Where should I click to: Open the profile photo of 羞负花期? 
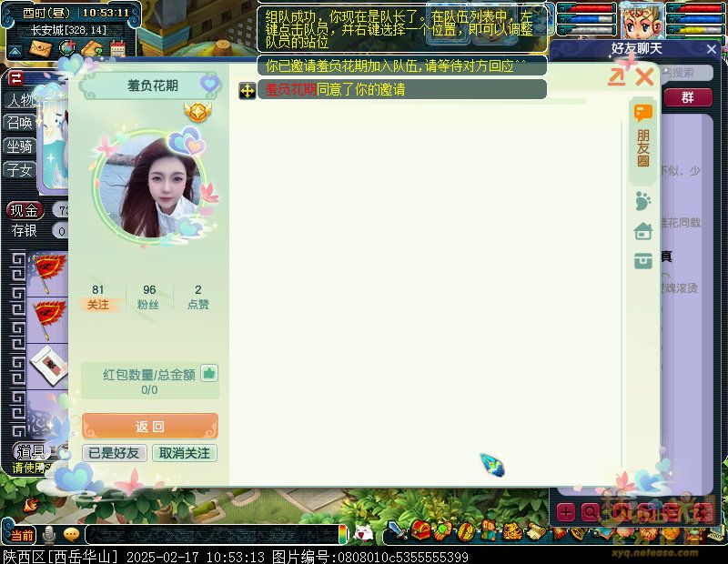[152, 186]
